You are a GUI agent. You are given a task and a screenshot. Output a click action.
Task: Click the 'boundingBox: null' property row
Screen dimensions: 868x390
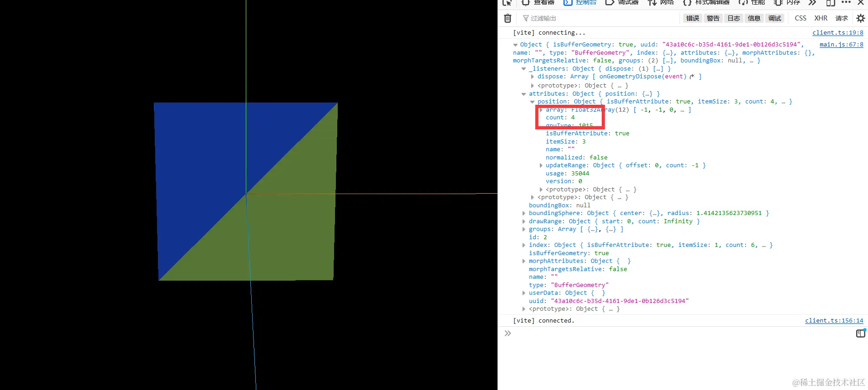pyautogui.click(x=559, y=205)
